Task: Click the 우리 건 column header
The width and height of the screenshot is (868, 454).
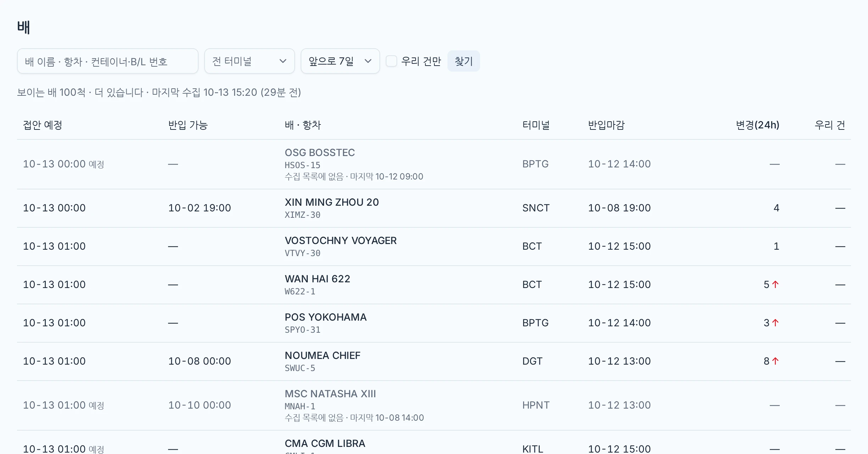Action: (830, 125)
